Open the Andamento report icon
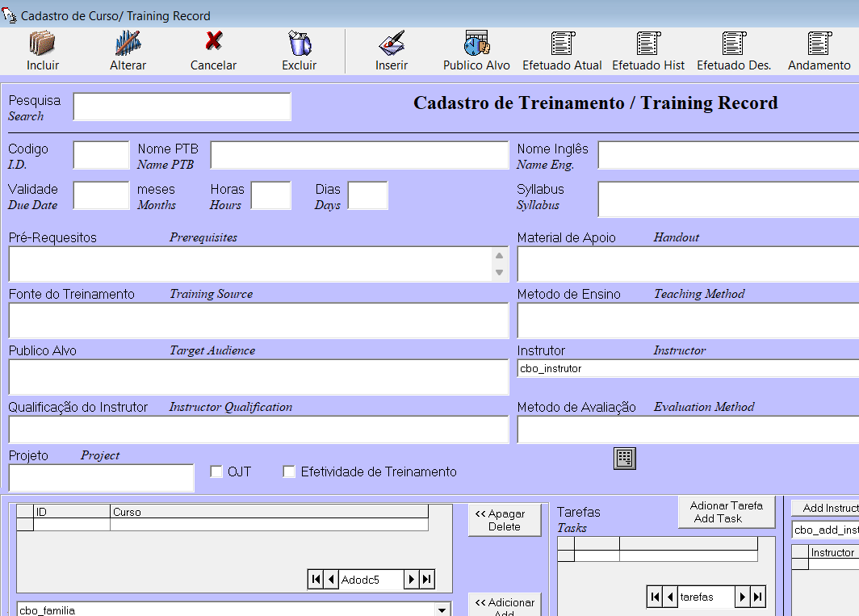 (819, 43)
